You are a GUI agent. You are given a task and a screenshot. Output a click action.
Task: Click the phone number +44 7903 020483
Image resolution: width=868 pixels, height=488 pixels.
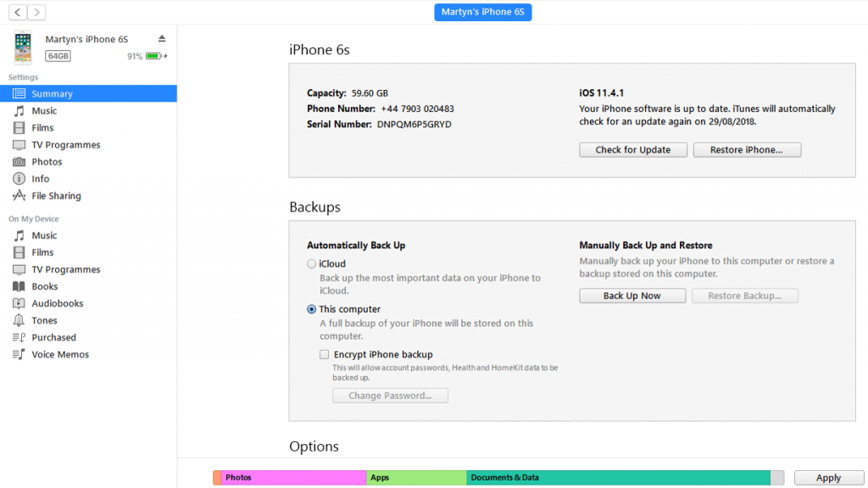coord(417,109)
